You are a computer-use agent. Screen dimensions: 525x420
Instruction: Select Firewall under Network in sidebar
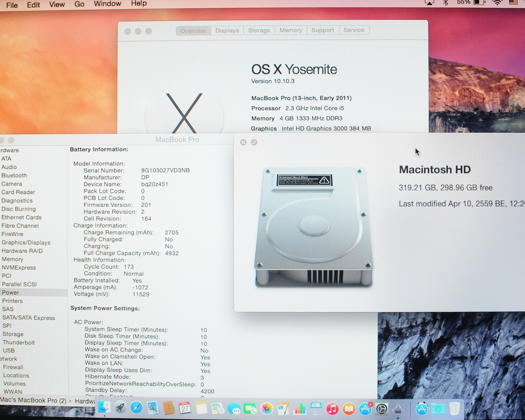[x=13, y=367]
